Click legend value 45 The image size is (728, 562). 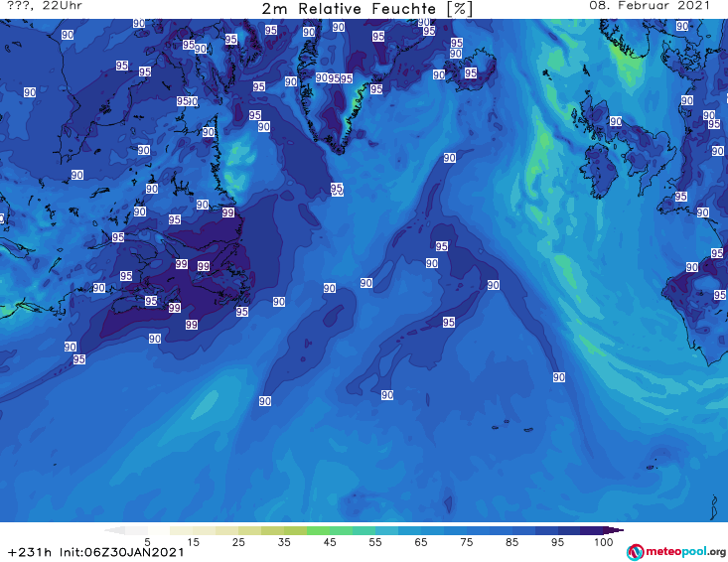(329, 542)
